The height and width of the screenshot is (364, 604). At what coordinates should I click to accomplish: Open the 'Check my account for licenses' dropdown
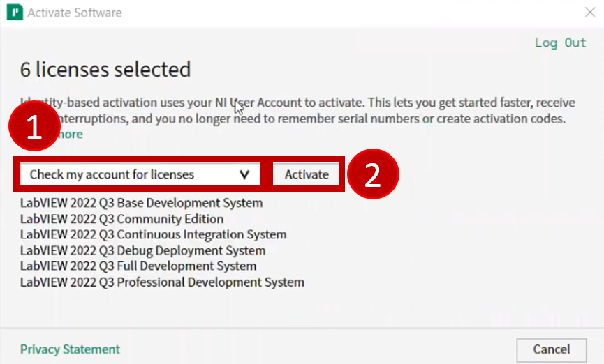click(x=140, y=174)
